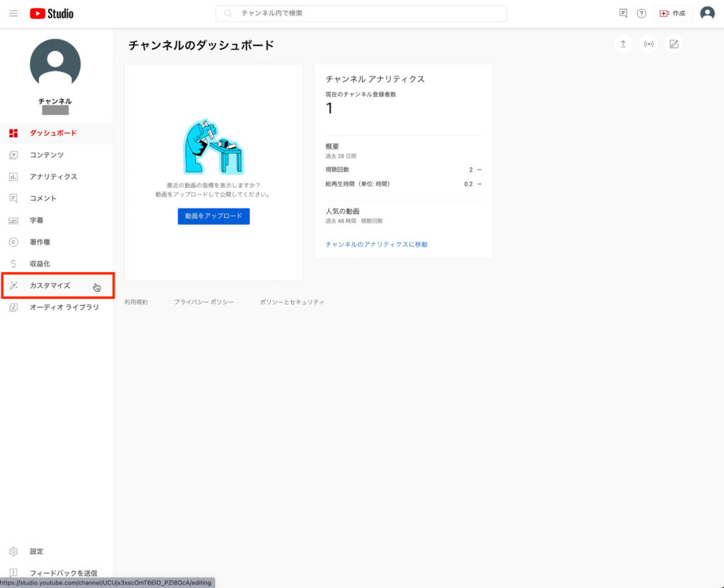Open the help question mark icon
Image resolution: width=724 pixels, height=588 pixels.
click(641, 13)
